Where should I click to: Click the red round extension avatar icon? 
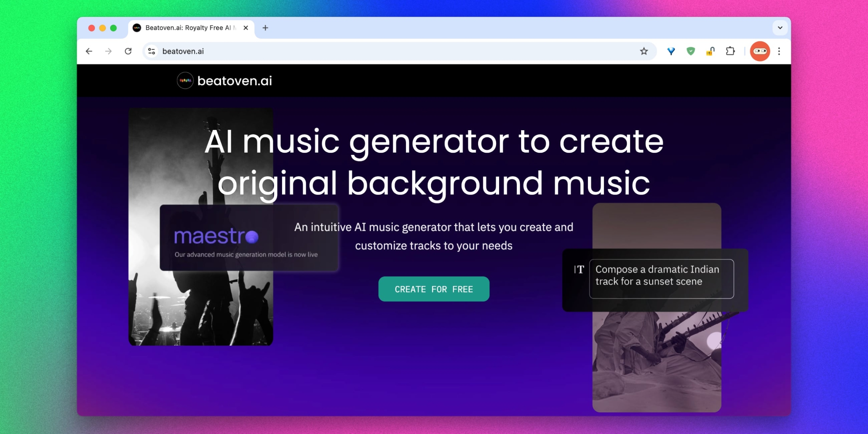(760, 51)
